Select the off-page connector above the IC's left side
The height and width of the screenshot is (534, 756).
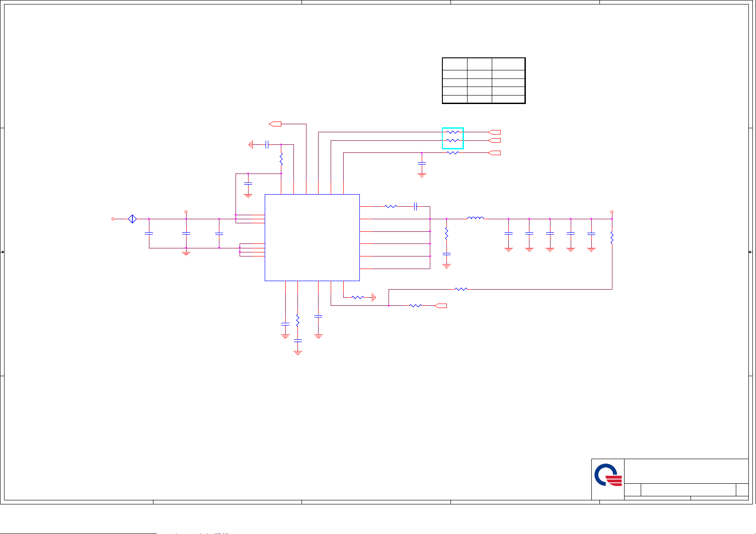click(275, 124)
